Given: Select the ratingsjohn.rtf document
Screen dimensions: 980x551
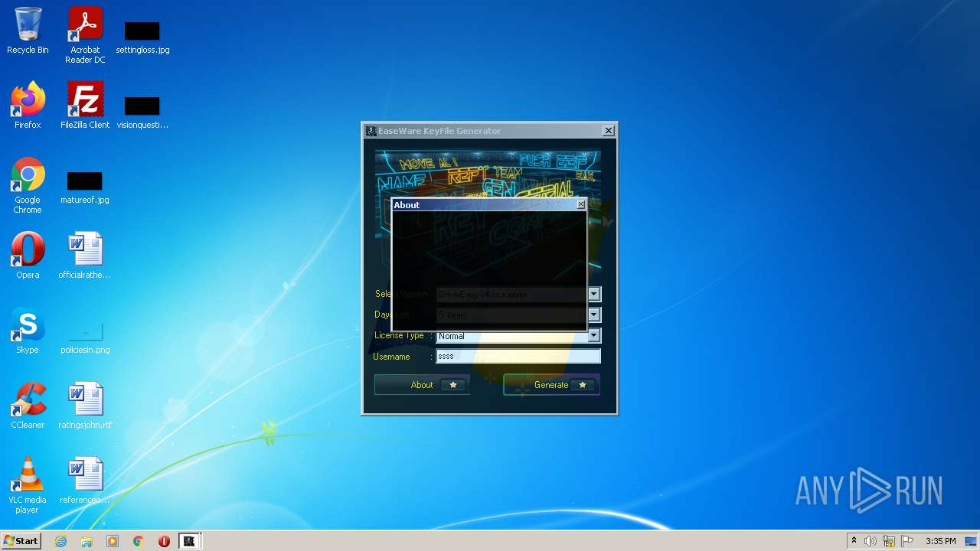Looking at the screenshot, I should tap(85, 406).
